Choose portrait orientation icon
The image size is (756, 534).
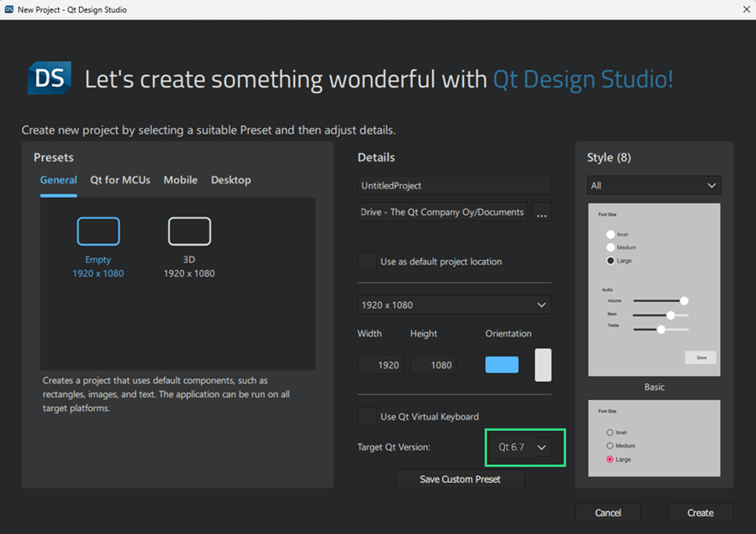point(543,364)
